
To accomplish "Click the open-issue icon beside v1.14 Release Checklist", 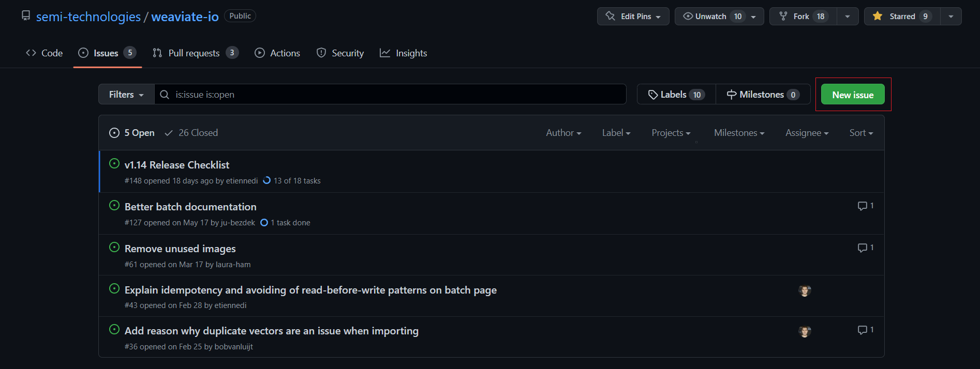I will [114, 164].
